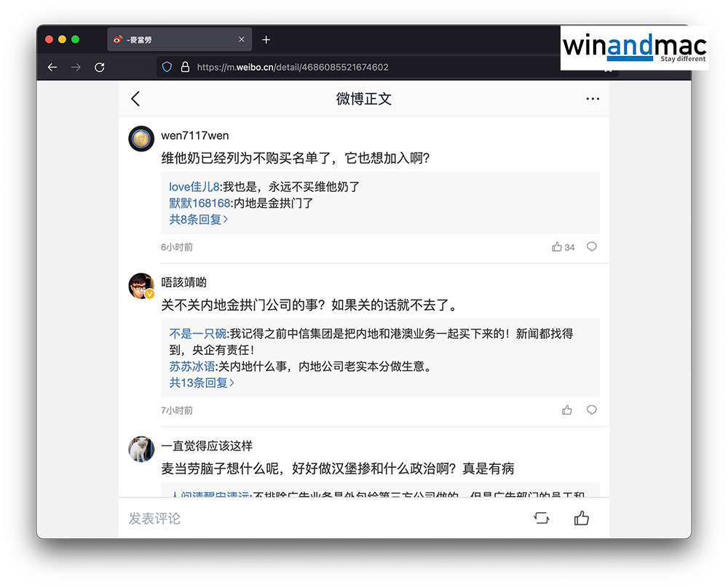Open a new browser tab
The image size is (728, 587).
click(x=266, y=40)
